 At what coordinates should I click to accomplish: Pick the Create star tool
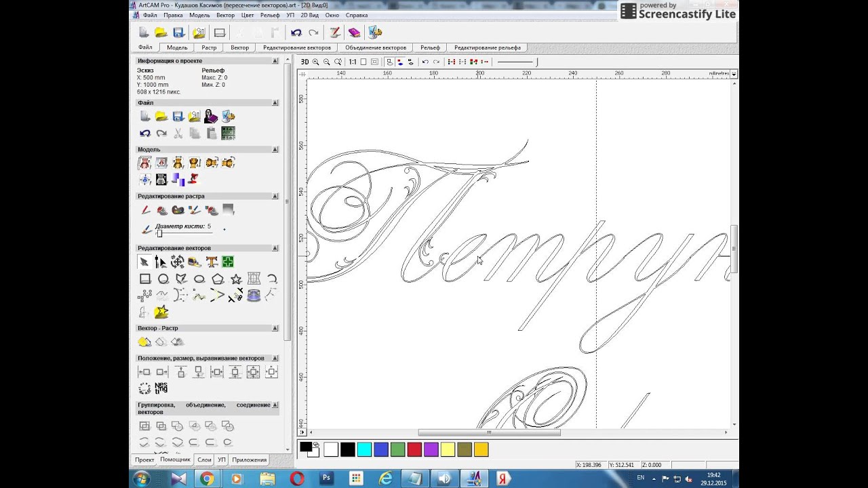(236, 279)
